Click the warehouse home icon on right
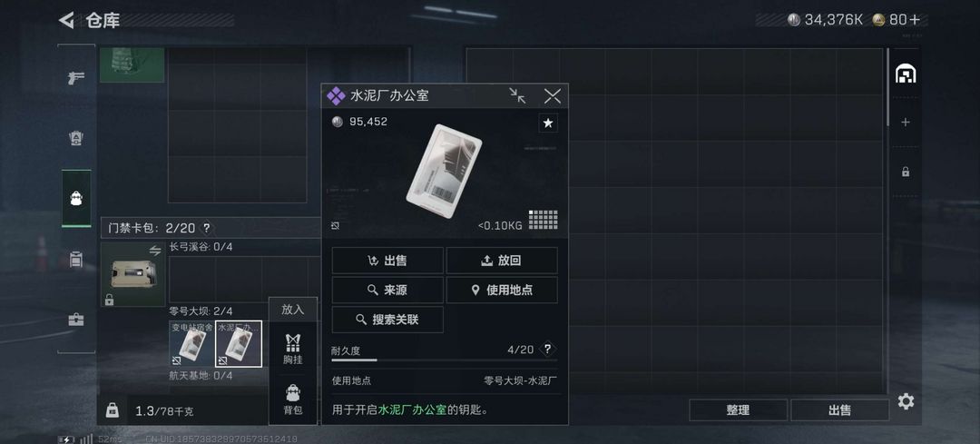The width and height of the screenshot is (980, 444). pos(906,74)
